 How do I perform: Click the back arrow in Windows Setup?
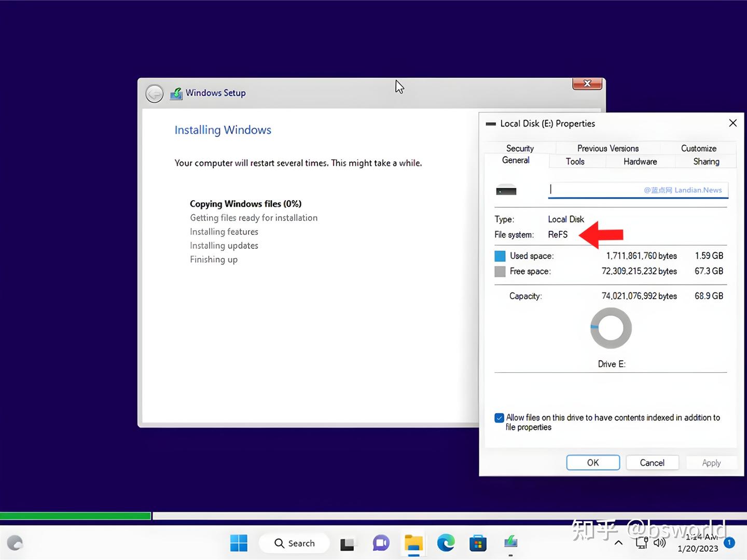[x=154, y=93]
